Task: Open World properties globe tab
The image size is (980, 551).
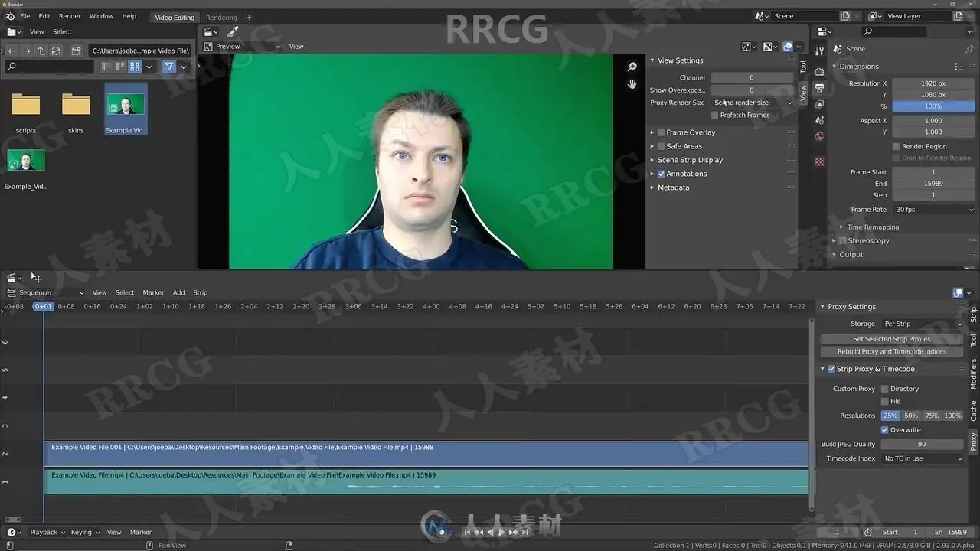Action: pos(819,136)
